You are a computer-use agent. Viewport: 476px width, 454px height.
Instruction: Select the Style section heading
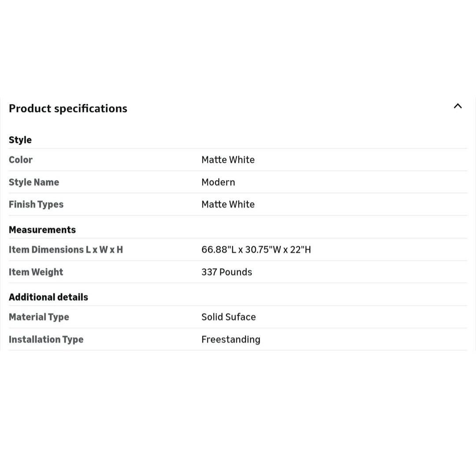tap(20, 140)
